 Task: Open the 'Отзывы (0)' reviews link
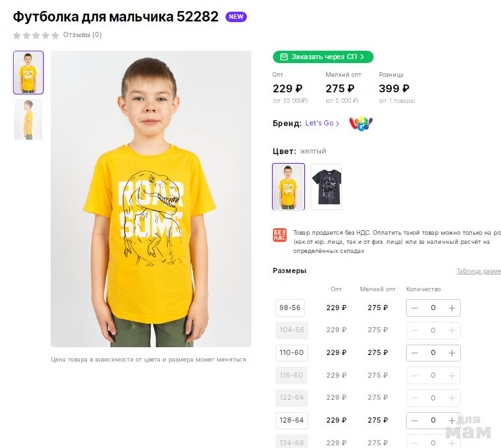click(x=82, y=35)
